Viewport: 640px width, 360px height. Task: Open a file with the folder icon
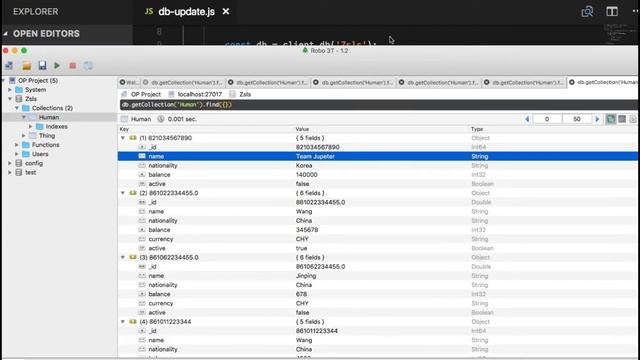click(27, 66)
